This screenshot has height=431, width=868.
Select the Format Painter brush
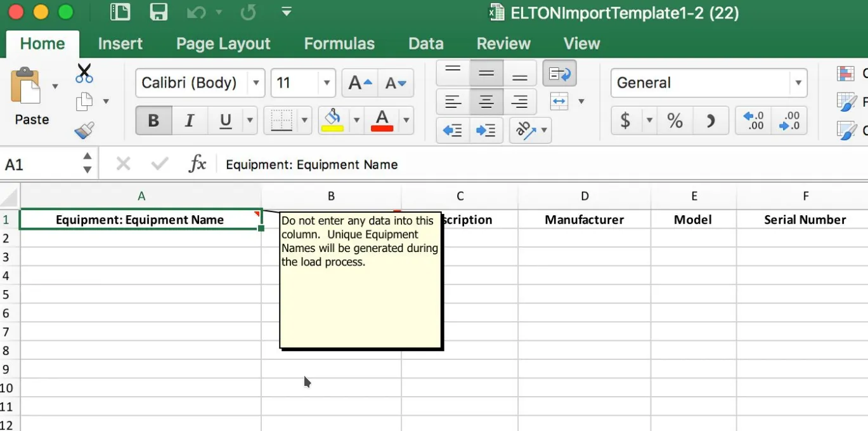click(x=84, y=129)
